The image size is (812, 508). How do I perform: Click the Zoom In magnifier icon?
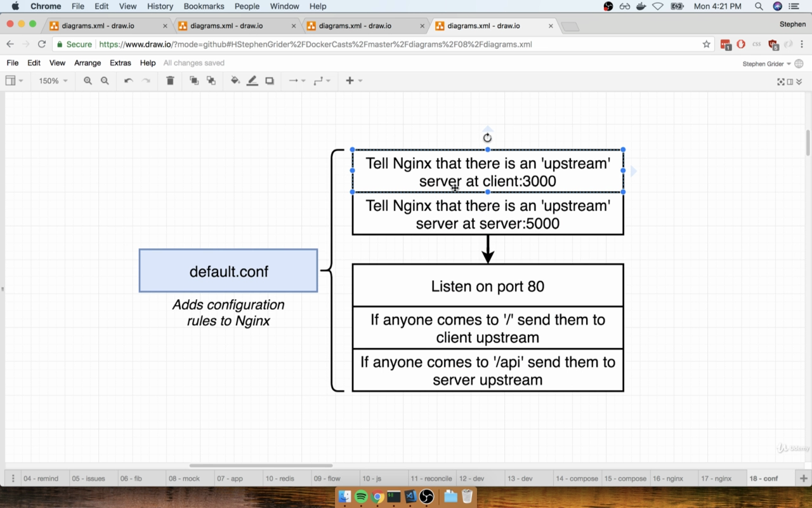(88, 81)
